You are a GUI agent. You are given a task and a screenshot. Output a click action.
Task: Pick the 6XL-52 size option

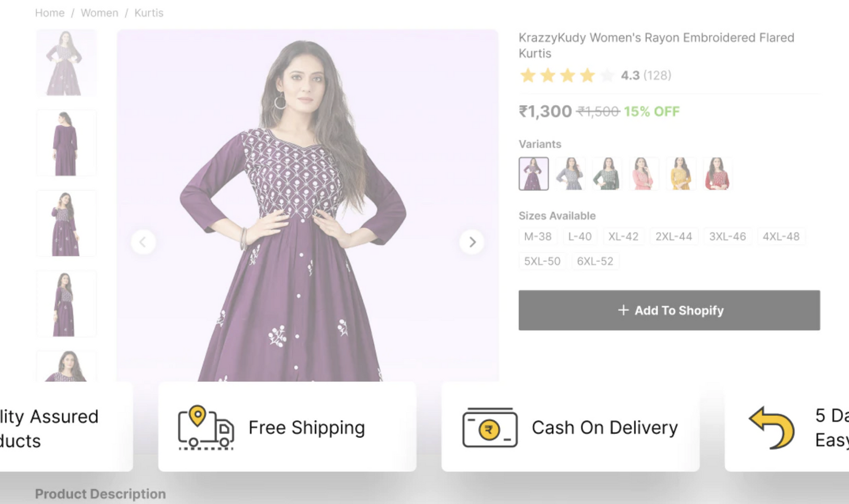pos(595,261)
